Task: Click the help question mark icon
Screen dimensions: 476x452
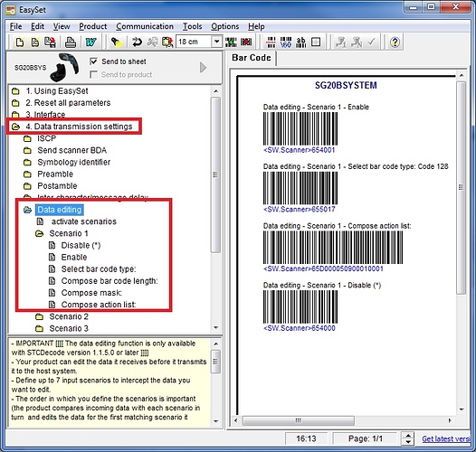Action: pos(395,42)
